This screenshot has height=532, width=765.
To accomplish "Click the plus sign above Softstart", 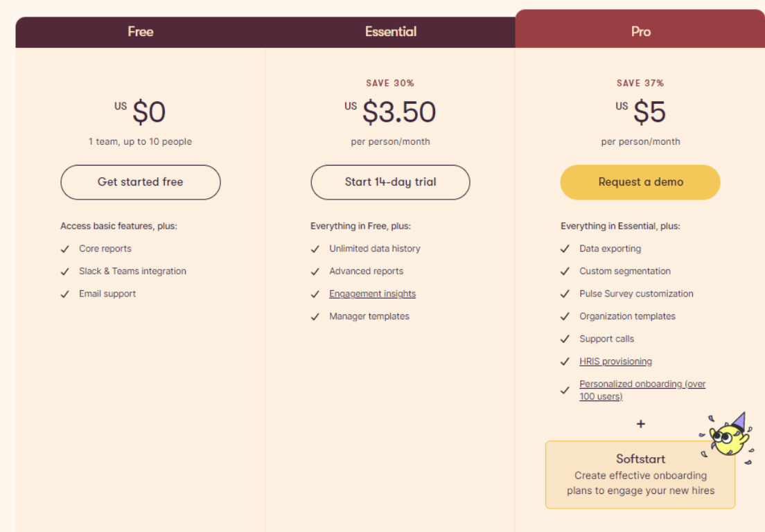I will point(640,424).
